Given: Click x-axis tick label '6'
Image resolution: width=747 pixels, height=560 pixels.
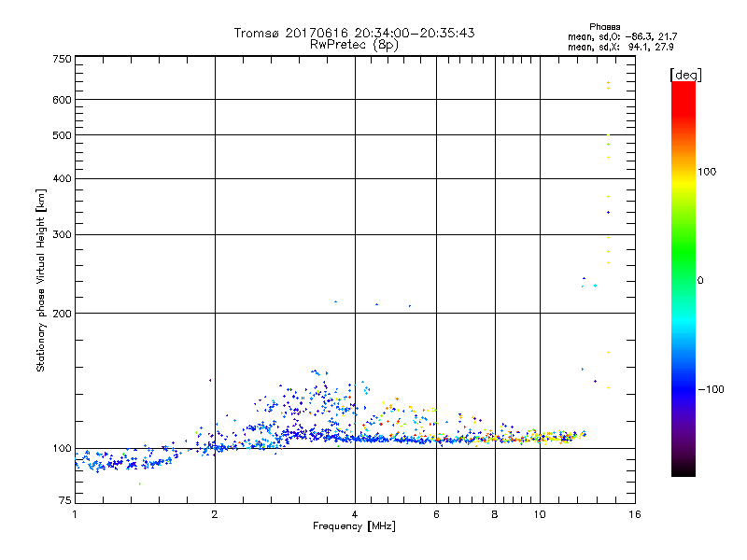Looking at the screenshot, I should (x=436, y=514).
